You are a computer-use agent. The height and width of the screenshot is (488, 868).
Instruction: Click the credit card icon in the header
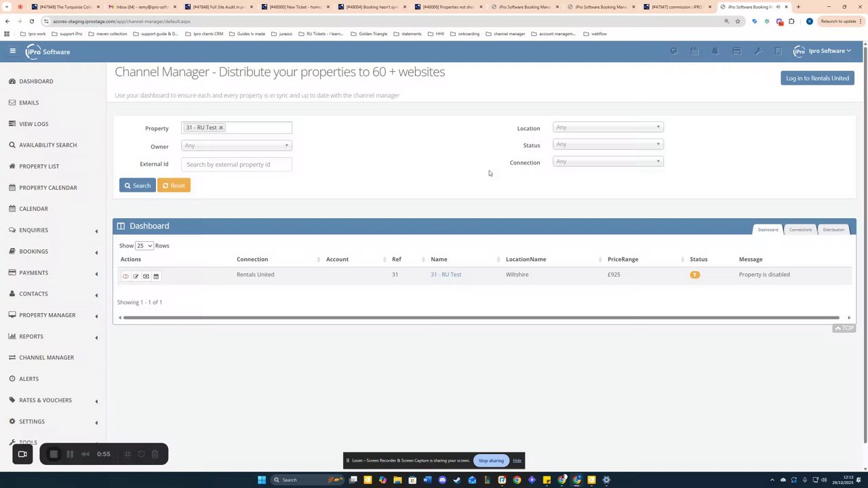pos(736,52)
